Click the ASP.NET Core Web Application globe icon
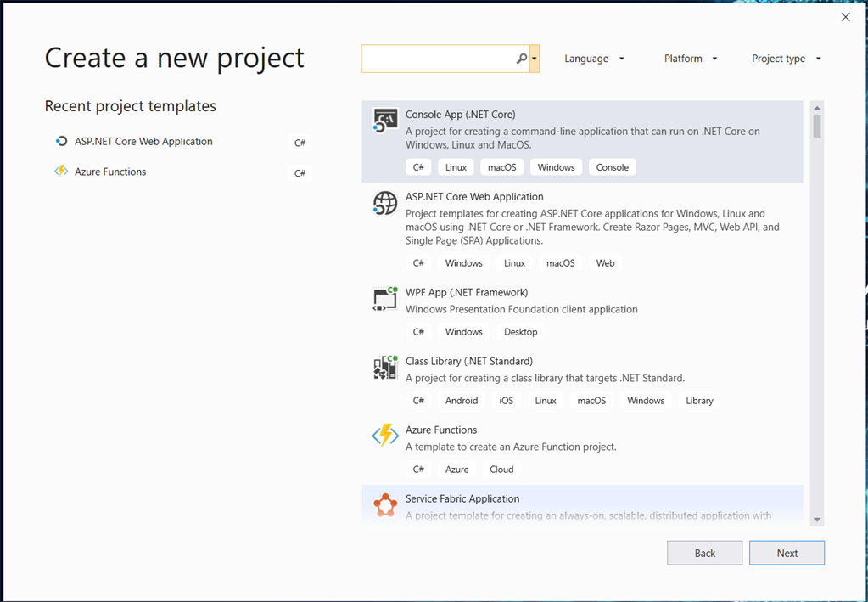 pos(385,203)
